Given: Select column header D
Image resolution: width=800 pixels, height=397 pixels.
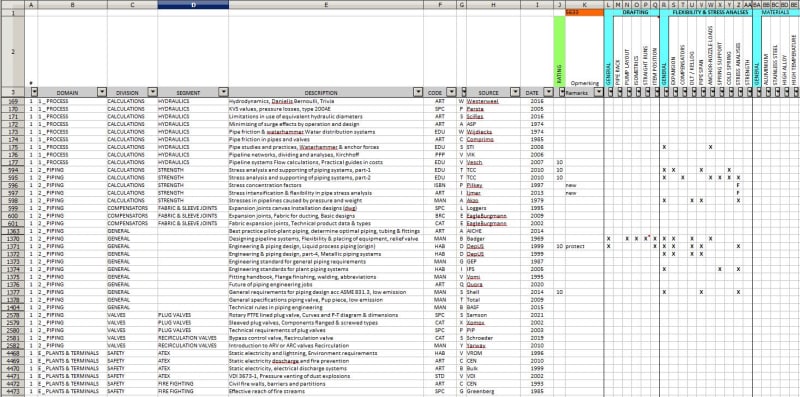Looking at the screenshot, I should coord(193,5).
